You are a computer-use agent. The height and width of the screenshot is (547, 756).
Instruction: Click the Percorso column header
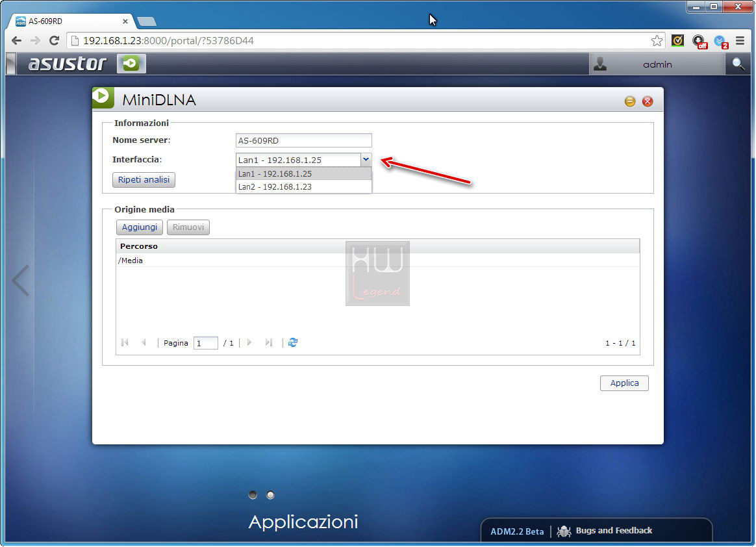[x=377, y=246]
